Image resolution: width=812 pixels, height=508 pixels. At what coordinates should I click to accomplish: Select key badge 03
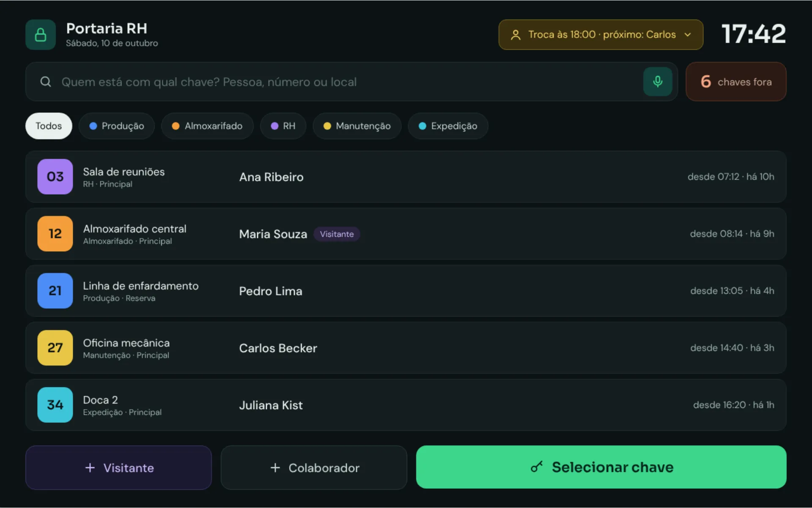pyautogui.click(x=55, y=177)
